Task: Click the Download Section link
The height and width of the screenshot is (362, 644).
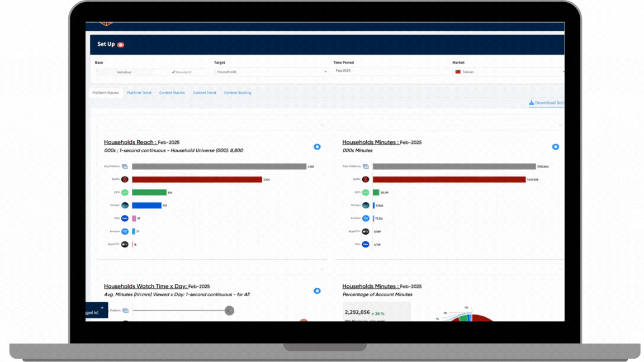Action: tap(546, 103)
